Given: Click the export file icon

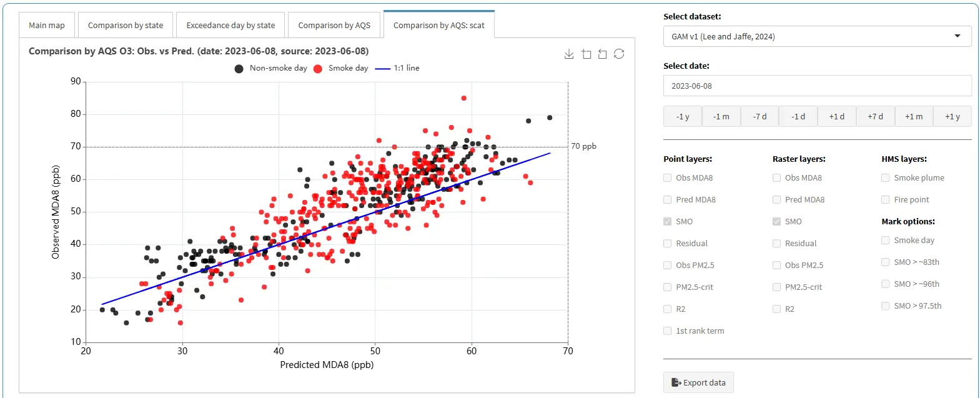Looking at the screenshot, I should pyautogui.click(x=676, y=382).
